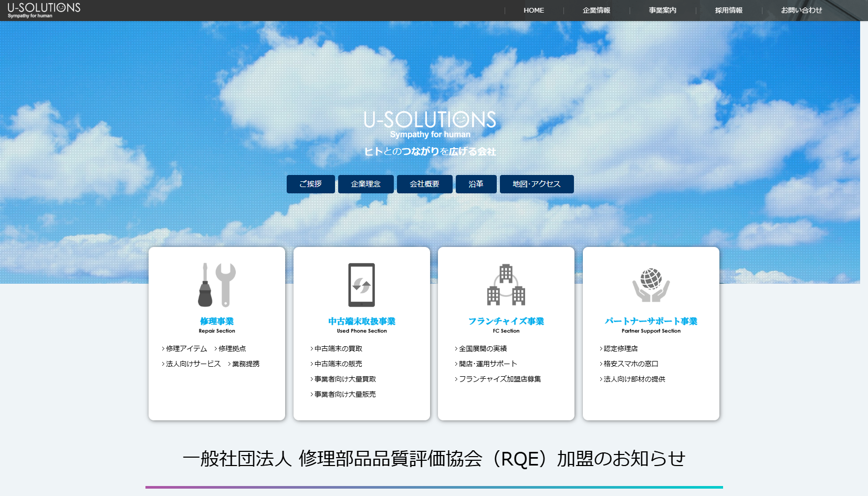
Task: Open the 中古端末の買取 link
Action: click(338, 348)
